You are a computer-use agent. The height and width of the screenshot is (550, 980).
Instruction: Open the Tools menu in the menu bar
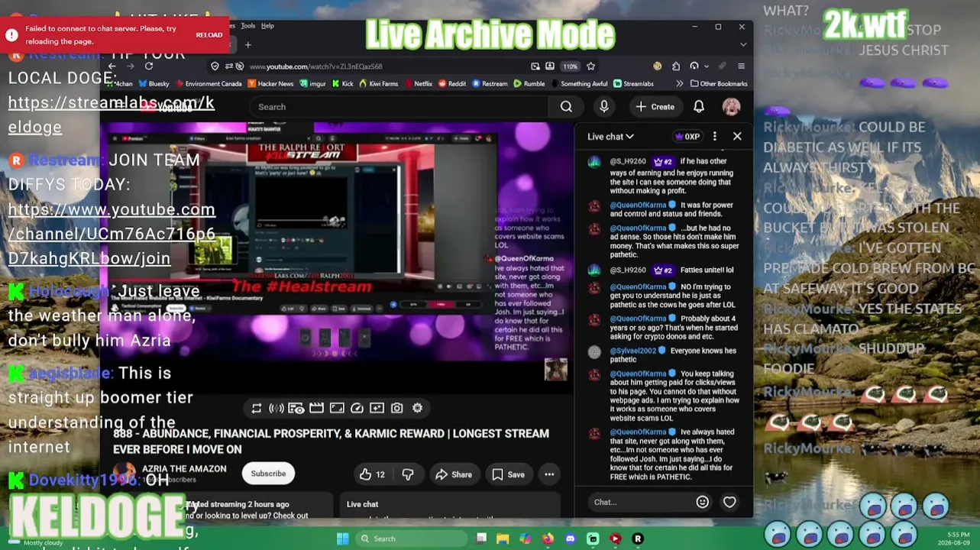[x=248, y=26]
